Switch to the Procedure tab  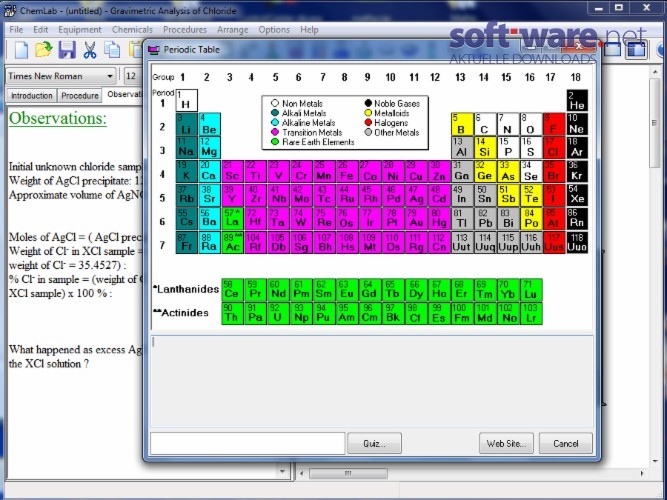click(x=80, y=96)
